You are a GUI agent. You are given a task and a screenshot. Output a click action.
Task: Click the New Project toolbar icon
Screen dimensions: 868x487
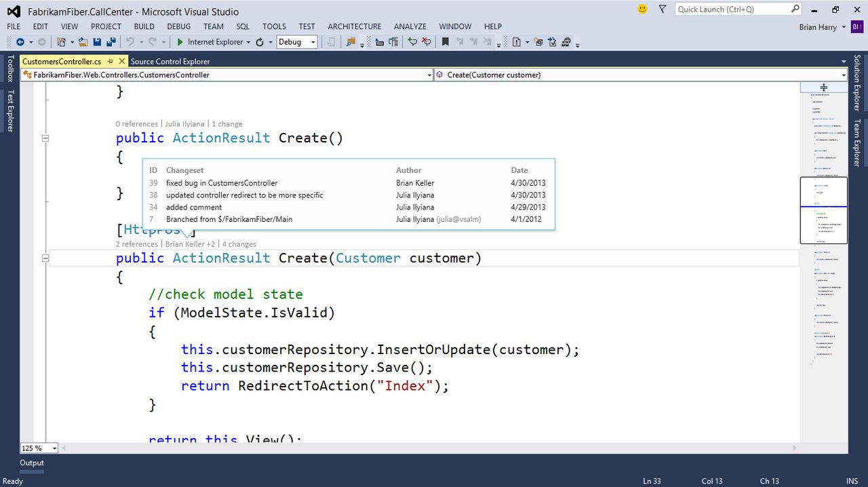(62, 42)
